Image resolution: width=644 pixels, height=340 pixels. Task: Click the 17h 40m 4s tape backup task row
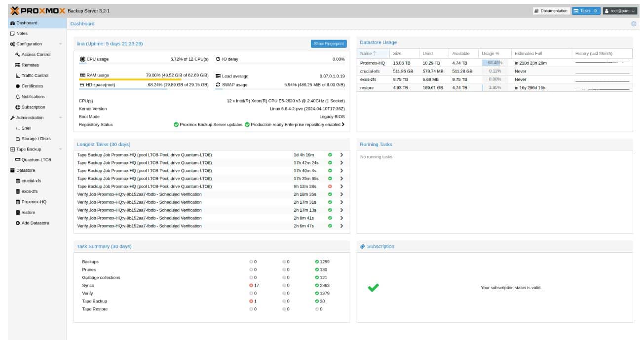pos(211,171)
